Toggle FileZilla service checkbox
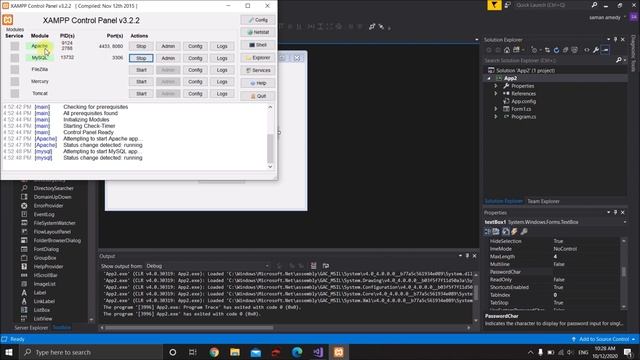 click(15, 70)
